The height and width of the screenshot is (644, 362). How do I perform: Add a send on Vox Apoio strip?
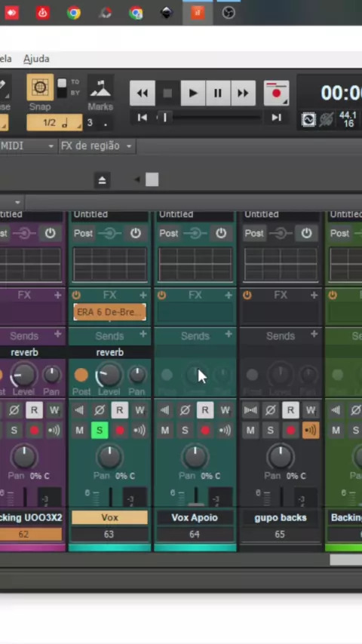coord(229,335)
